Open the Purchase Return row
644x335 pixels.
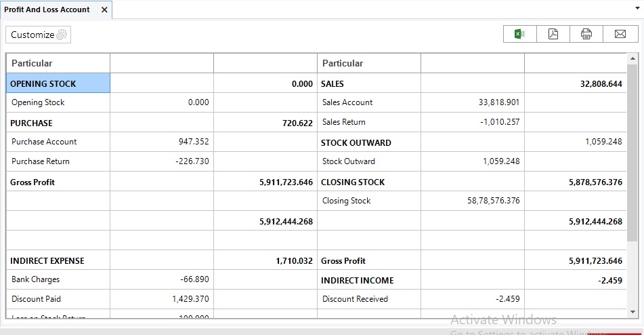coord(41,161)
